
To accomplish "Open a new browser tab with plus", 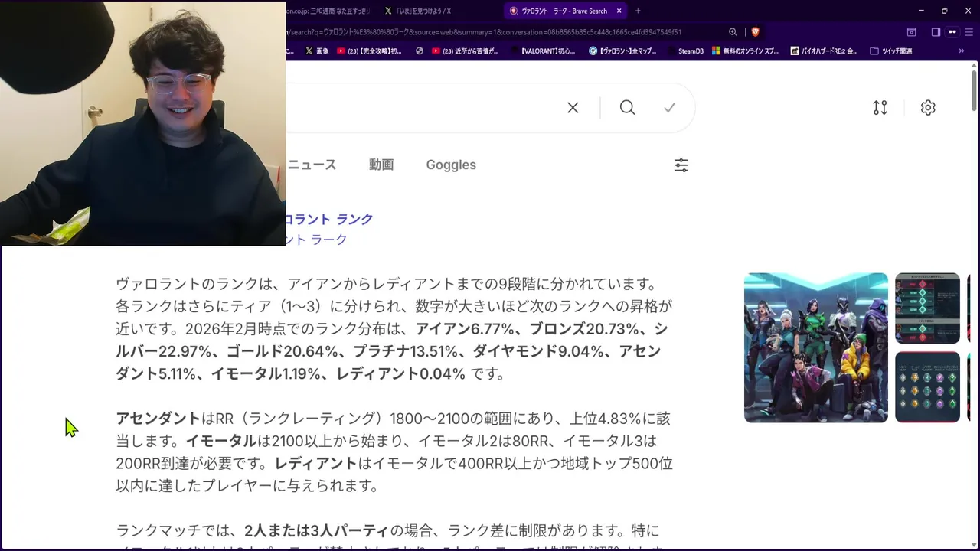I will click(638, 11).
